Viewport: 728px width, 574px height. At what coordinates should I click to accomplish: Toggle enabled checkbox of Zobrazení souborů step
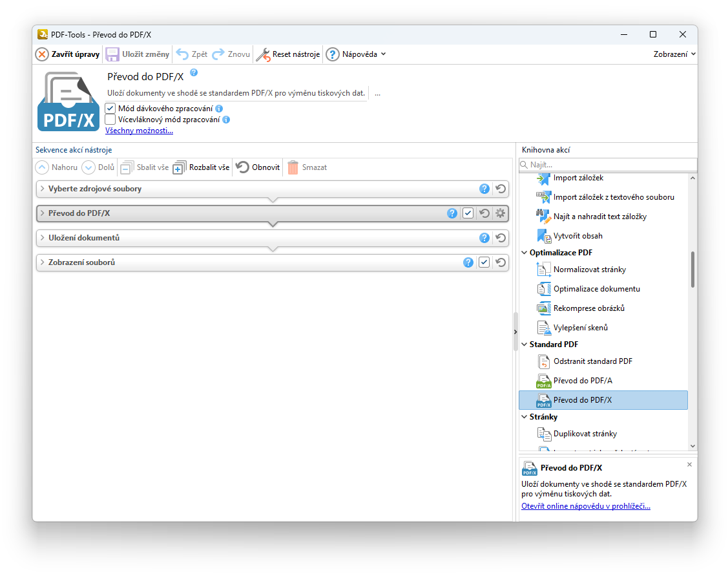484,262
